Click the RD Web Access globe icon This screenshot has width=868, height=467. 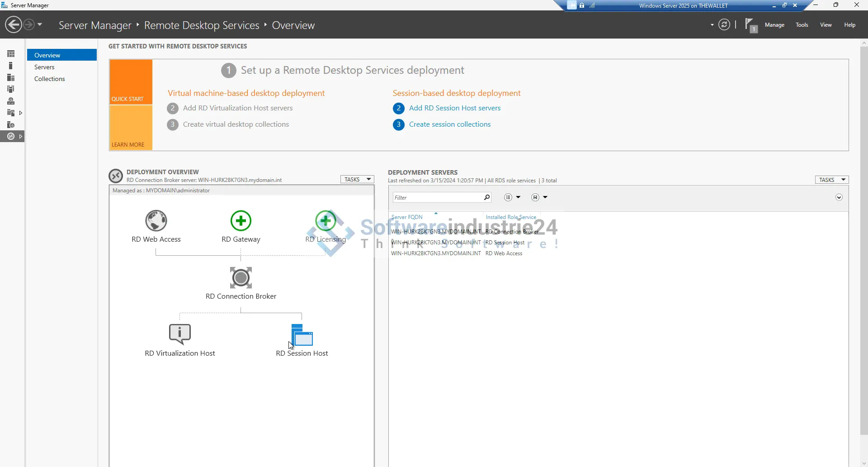pos(156,221)
